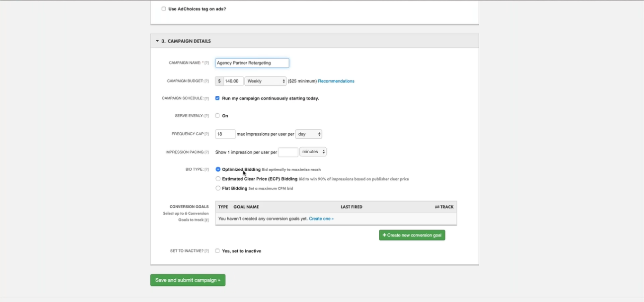Open the frequency cap 'day' dropdown
The width and height of the screenshot is (644, 302).
pos(308,134)
